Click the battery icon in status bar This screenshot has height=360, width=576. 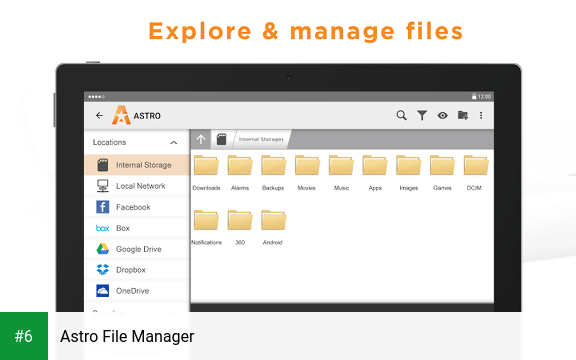pyautogui.click(x=474, y=97)
